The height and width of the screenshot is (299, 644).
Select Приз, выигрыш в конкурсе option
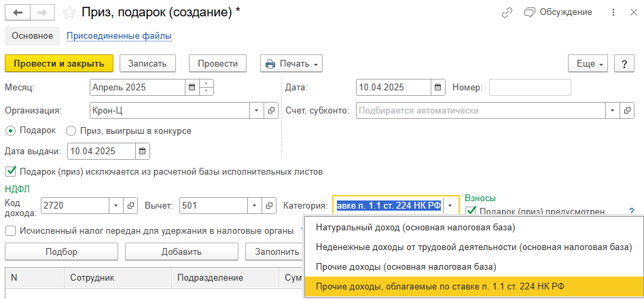click(x=71, y=130)
